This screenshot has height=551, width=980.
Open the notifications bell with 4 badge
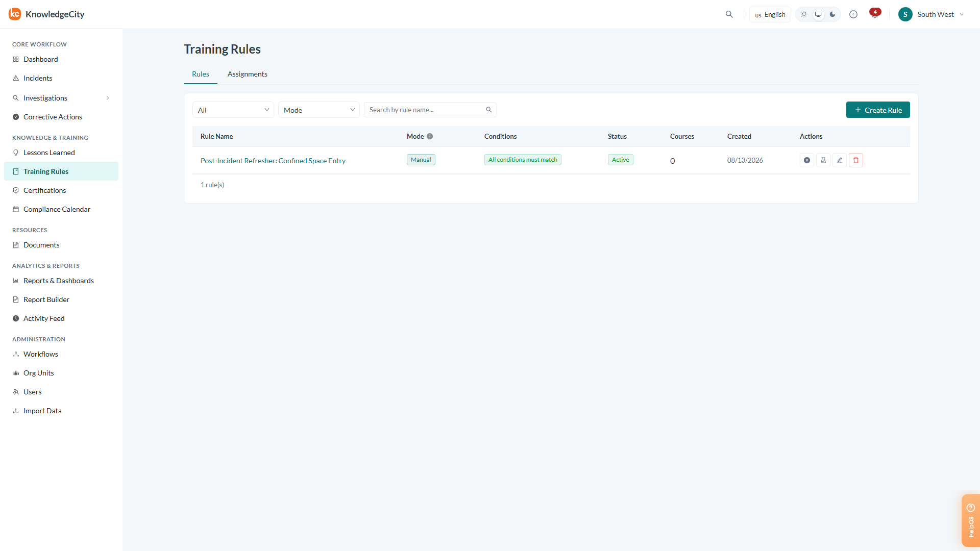point(875,14)
